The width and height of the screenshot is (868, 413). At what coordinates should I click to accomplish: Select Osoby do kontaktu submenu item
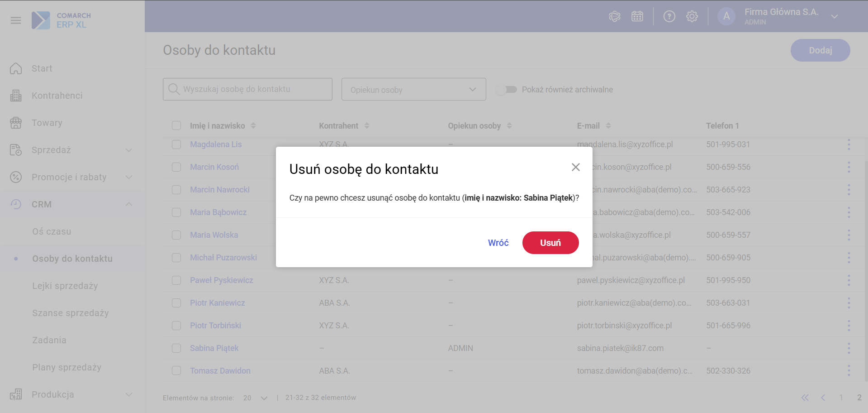point(72,259)
